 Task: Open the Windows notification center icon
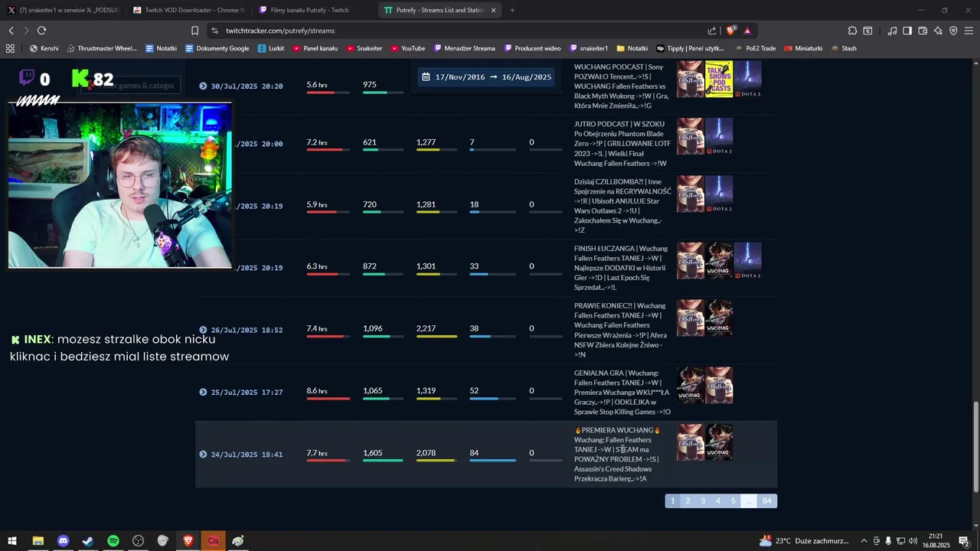964,541
